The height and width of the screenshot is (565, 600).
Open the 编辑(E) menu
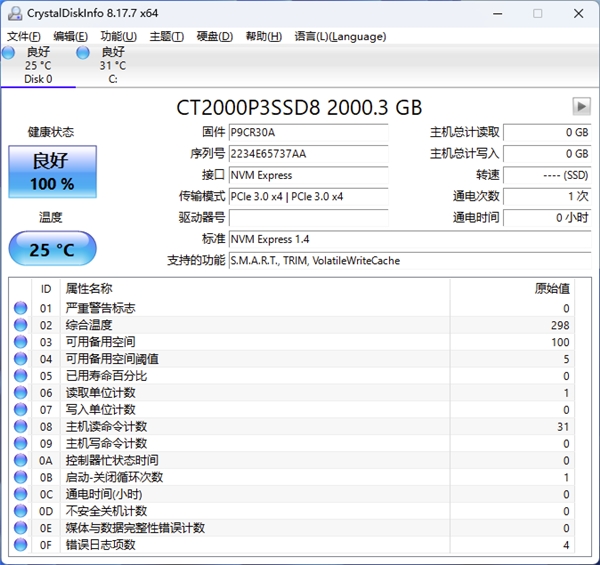[70, 36]
